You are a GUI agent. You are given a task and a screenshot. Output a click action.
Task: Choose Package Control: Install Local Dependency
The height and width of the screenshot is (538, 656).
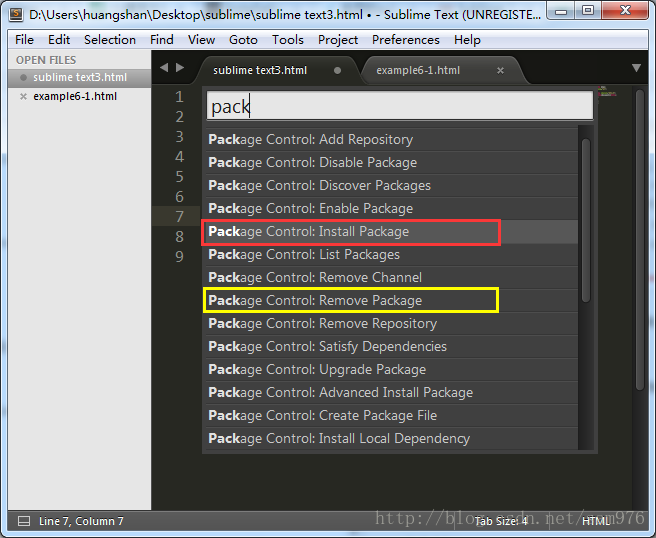(x=391, y=438)
